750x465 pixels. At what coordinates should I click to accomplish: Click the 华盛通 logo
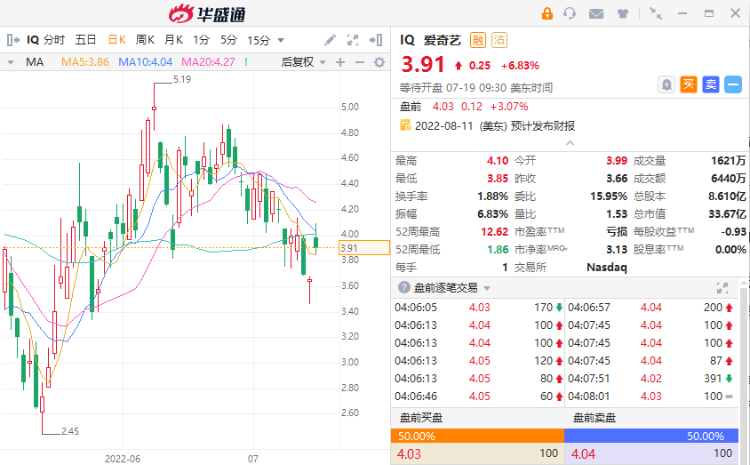[x=207, y=14]
